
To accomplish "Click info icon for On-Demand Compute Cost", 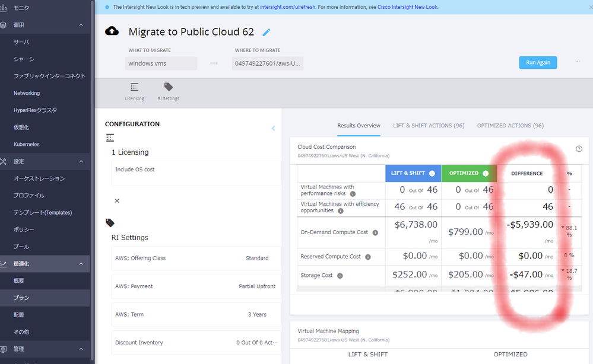I will 375,232.
